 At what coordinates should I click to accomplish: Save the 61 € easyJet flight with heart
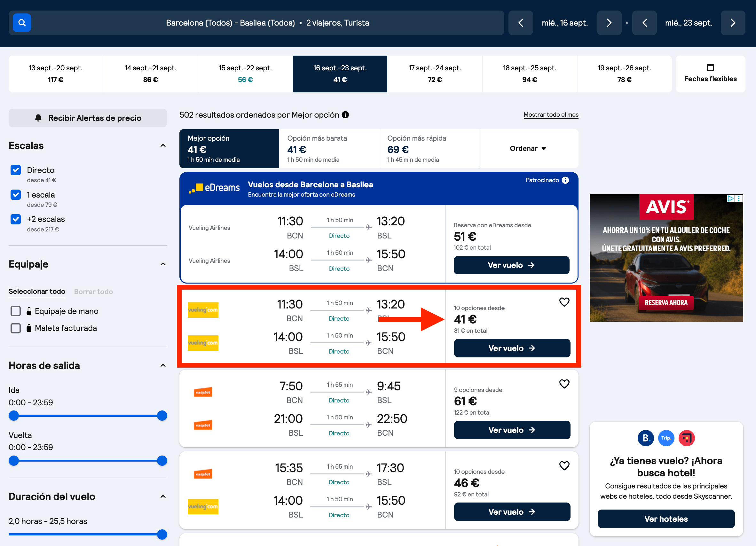564,384
